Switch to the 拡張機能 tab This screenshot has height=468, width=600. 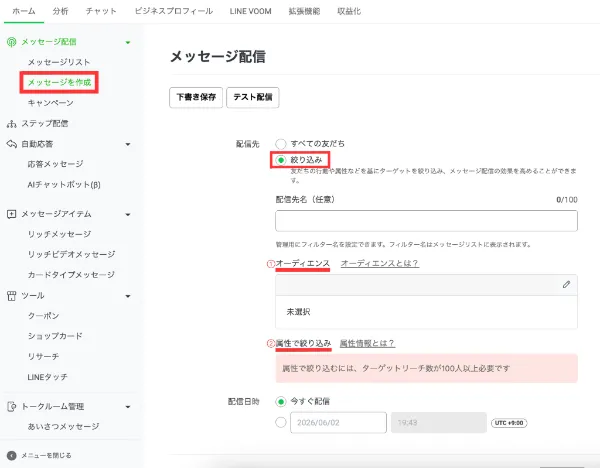pos(304,11)
